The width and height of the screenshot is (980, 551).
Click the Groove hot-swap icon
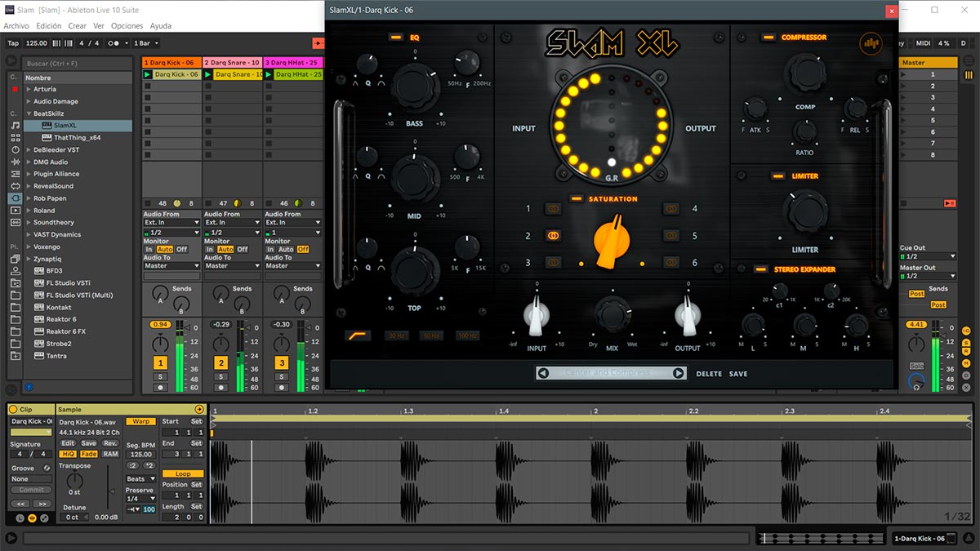point(47,468)
